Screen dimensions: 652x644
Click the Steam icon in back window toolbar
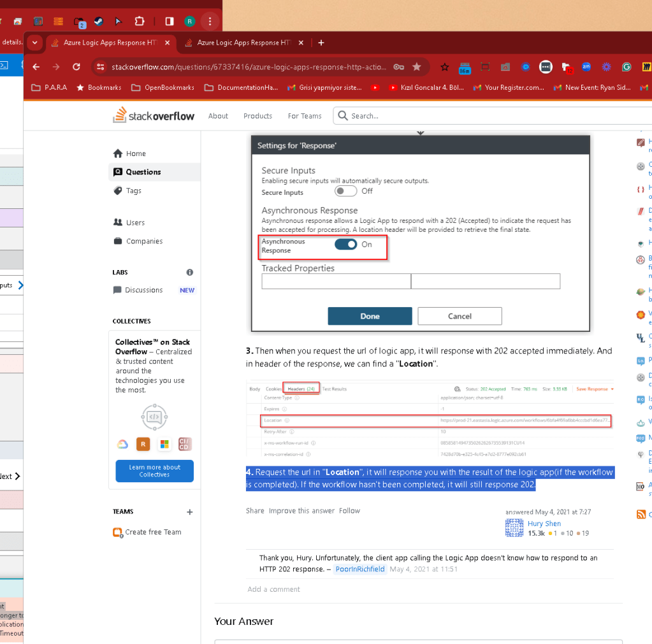[x=99, y=21]
